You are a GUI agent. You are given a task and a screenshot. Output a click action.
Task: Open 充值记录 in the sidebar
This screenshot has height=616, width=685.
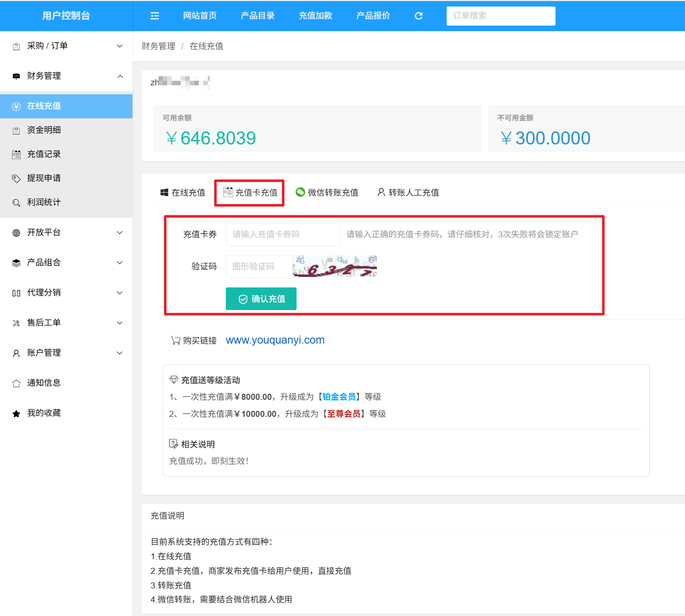coord(44,154)
